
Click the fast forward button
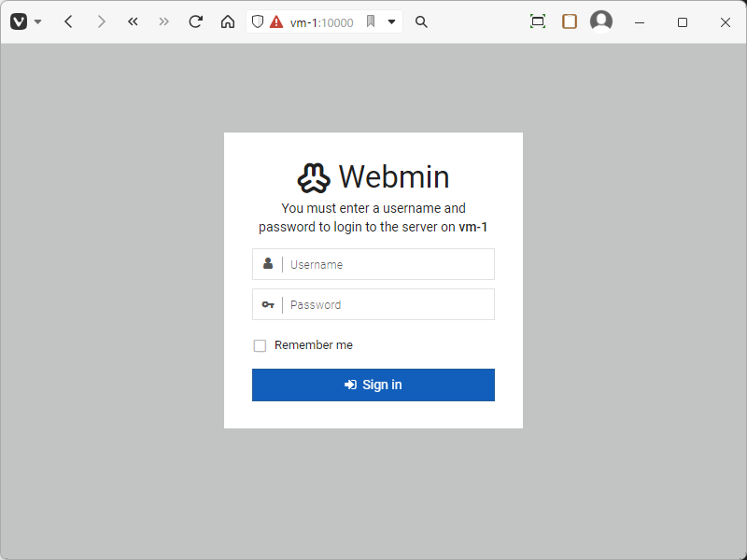point(164,21)
